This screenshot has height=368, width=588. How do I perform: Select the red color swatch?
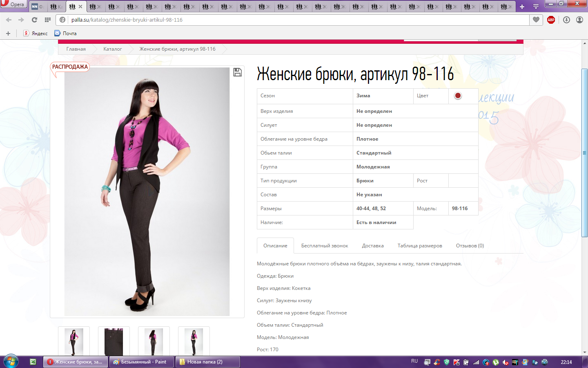click(458, 96)
